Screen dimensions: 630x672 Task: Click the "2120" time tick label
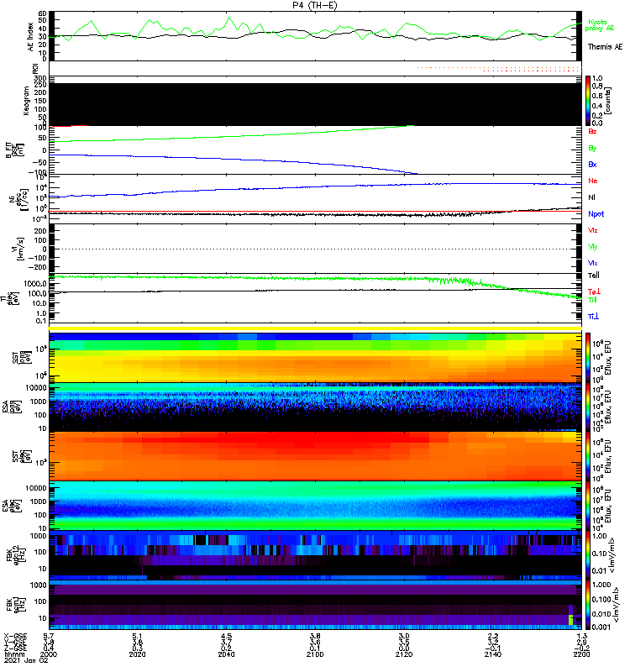[404, 654]
